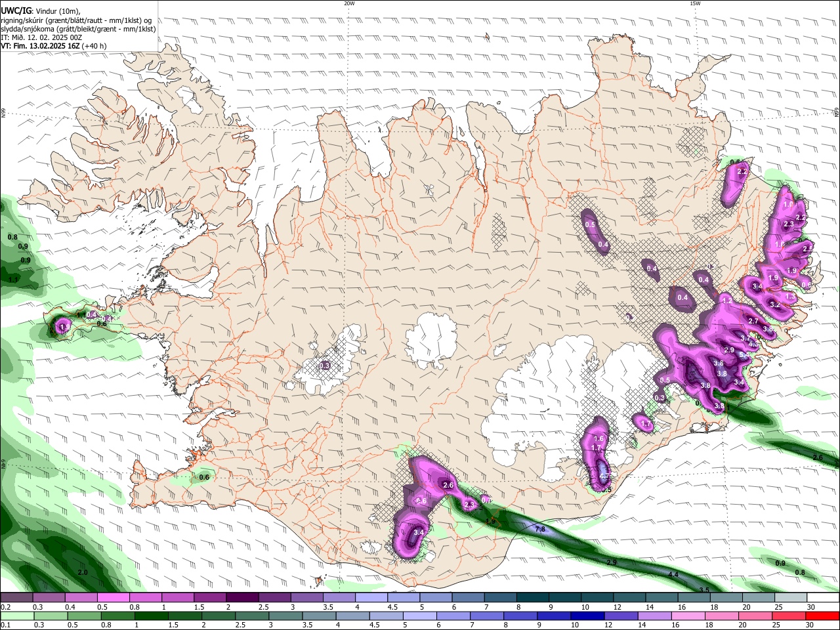Click the 'slydda/snjókoma (grátt/bleikt/grænt' description line

pyautogui.click(x=78, y=29)
